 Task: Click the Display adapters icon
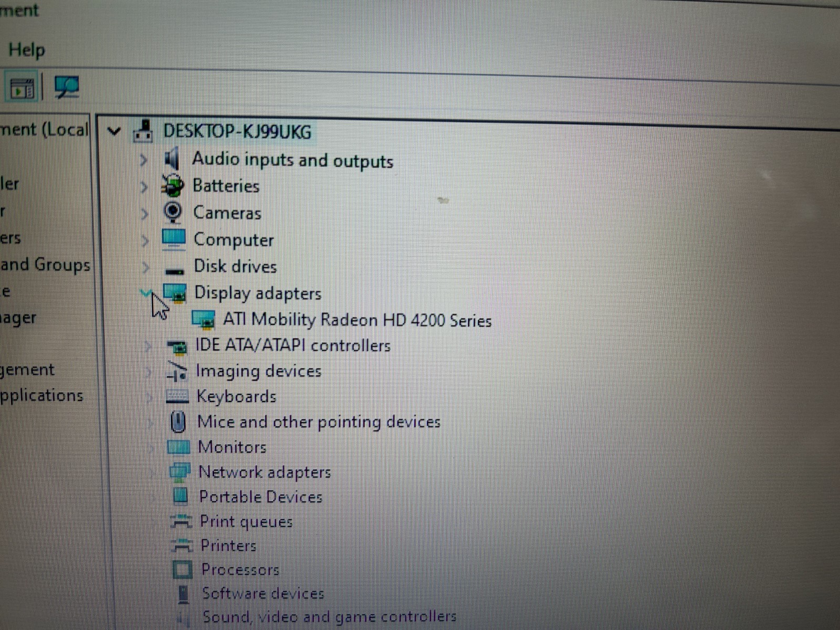click(175, 293)
